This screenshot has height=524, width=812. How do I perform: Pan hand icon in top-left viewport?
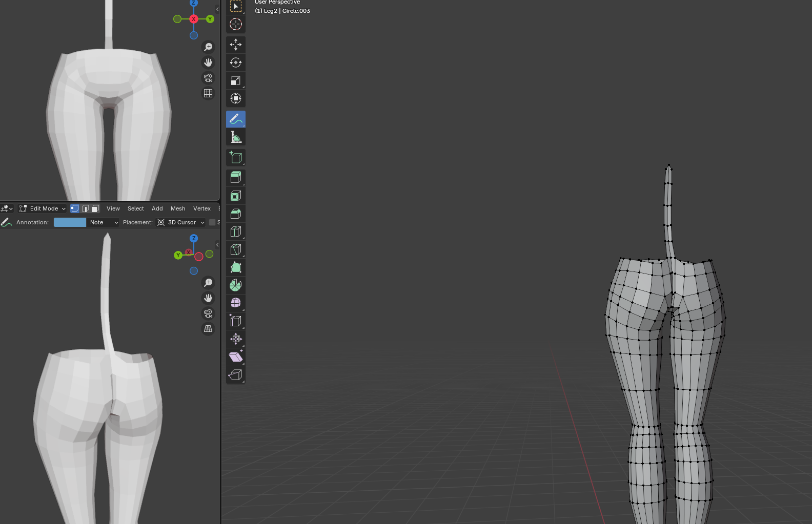point(208,62)
